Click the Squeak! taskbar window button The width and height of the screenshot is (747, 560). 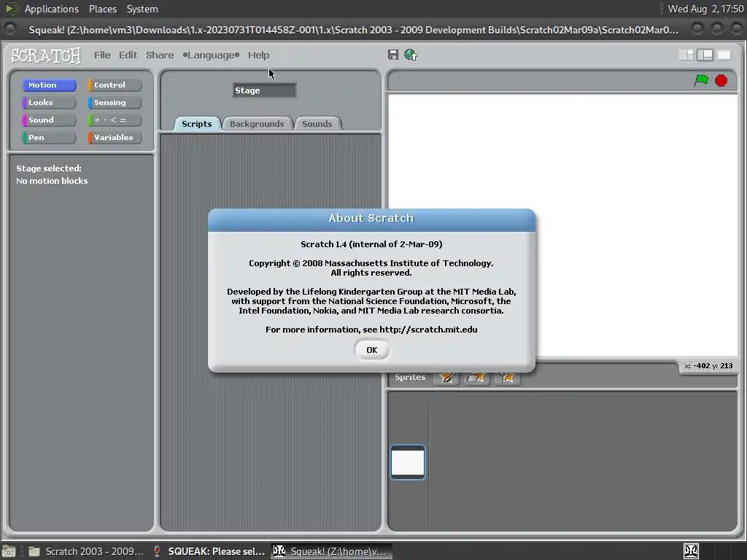332,551
